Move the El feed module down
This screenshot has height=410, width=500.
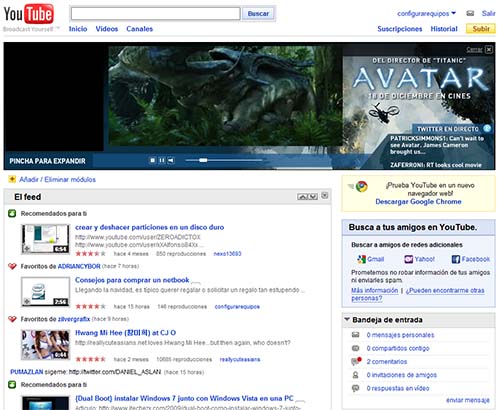pos(313,197)
